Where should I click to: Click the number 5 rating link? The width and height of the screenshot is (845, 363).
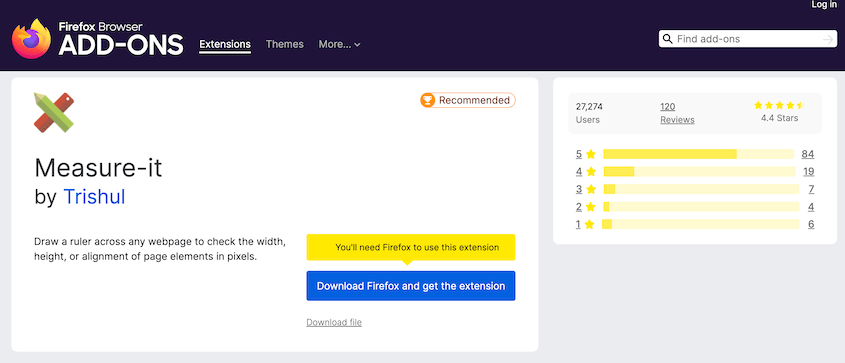pyautogui.click(x=579, y=155)
